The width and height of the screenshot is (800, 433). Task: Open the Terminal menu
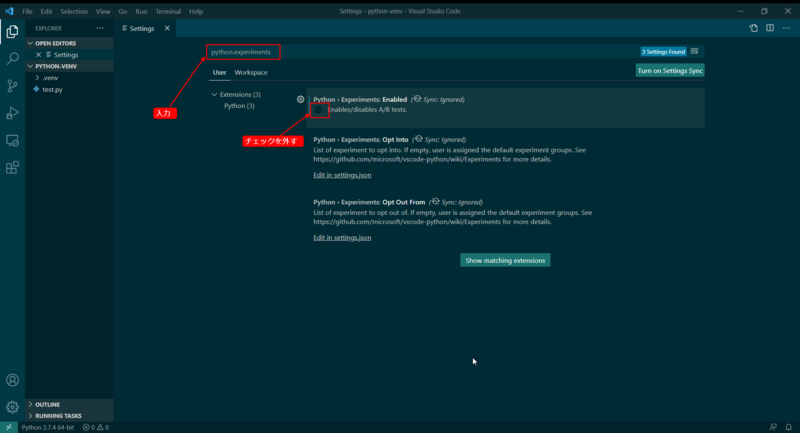pyautogui.click(x=168, y=11)
